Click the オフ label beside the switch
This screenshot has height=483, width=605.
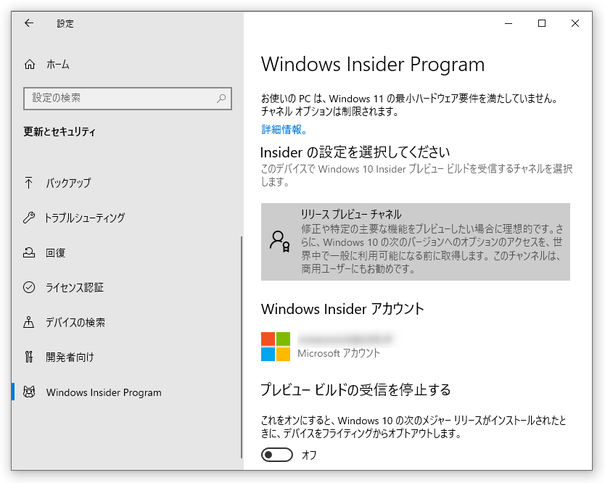309,455
